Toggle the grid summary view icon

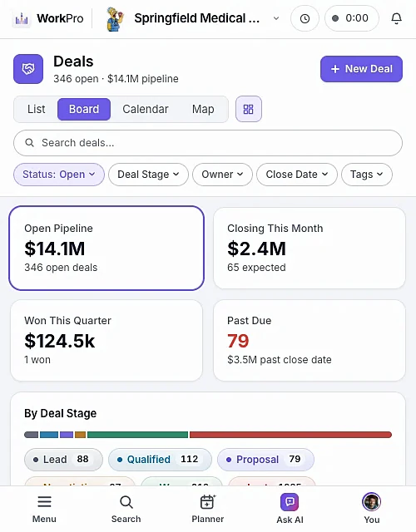[x=249, y=109]
